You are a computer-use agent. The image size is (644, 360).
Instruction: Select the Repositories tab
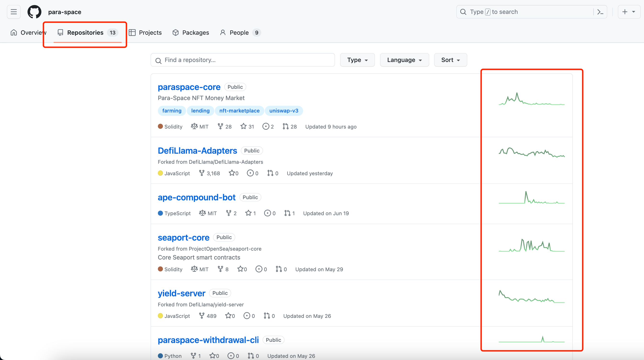click(x=85, y=32)
